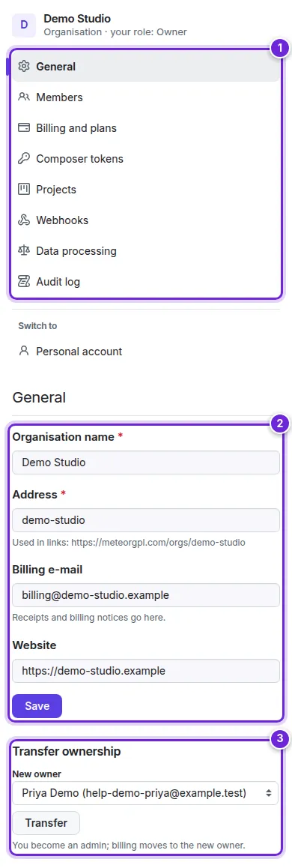Click into the Address field

tap(146, 519)
